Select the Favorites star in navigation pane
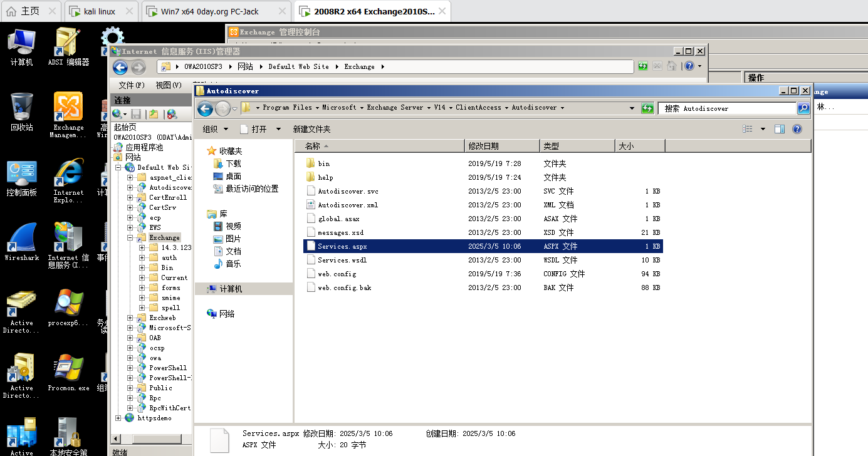This screenshot has height=456, width=868. tap(212, 151)
